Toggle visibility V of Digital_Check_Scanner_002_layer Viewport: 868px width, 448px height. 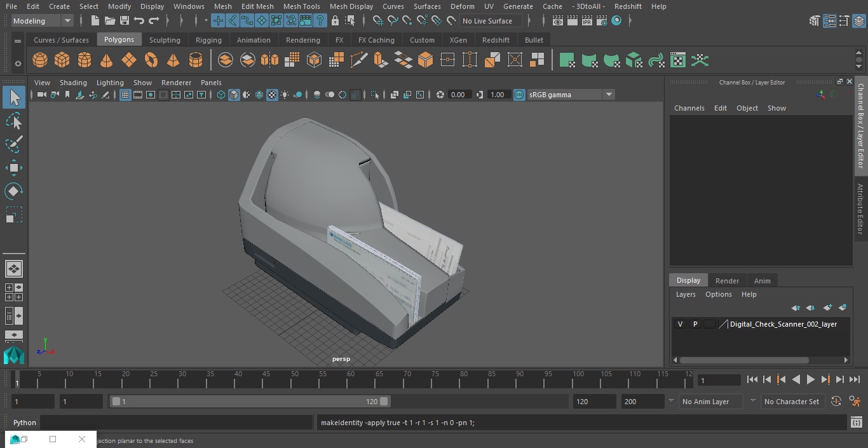click(x=681, y=324)
